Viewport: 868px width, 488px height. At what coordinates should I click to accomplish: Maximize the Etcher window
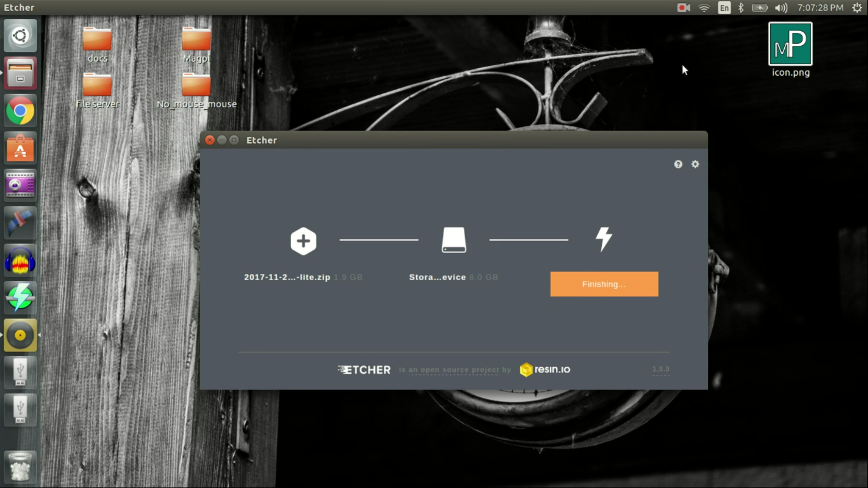pyautogui.click(x=234, y=140)
